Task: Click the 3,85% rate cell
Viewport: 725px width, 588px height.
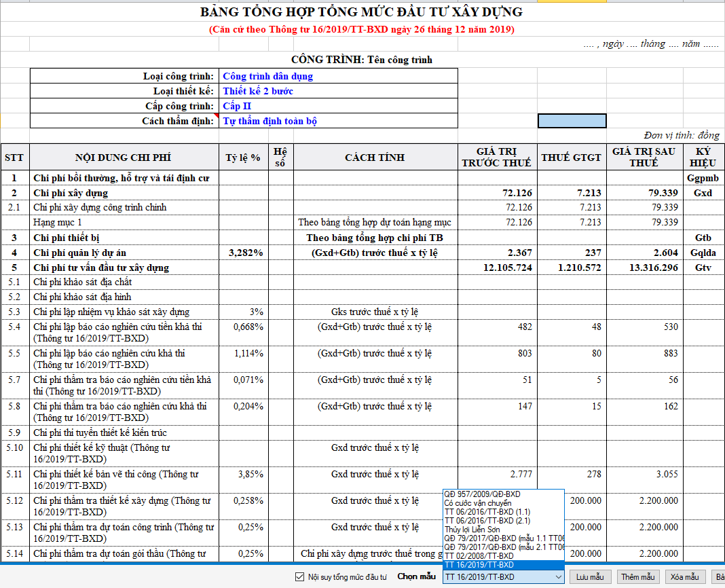Action: pyautogui.click(x=244, y=480)
